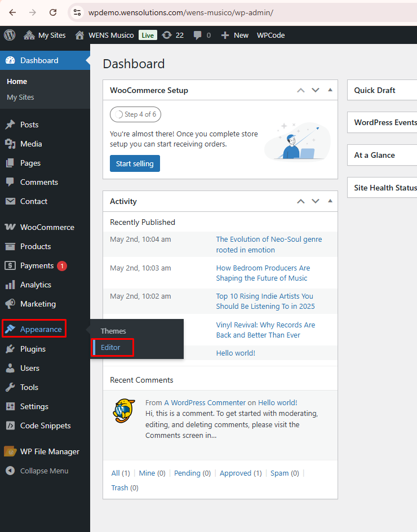The image size is (417, 532).
Task: Click the Start selling button
Action: 135,163
